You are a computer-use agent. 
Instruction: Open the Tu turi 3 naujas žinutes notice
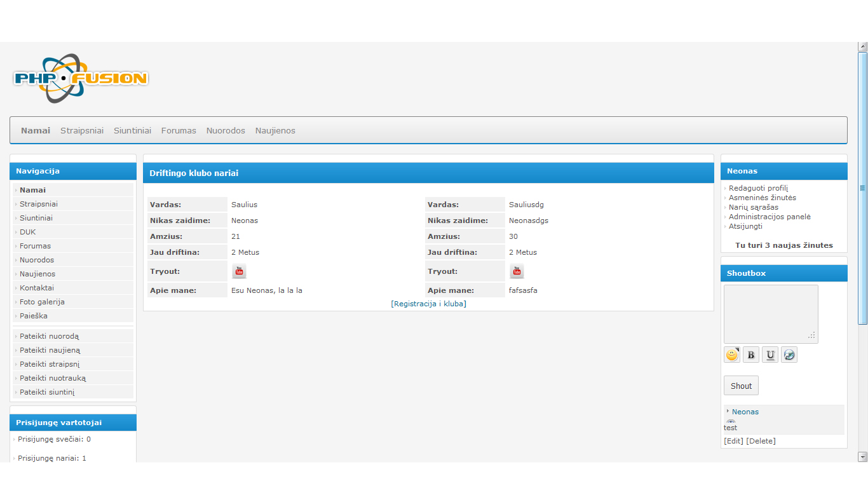(784, 245)
